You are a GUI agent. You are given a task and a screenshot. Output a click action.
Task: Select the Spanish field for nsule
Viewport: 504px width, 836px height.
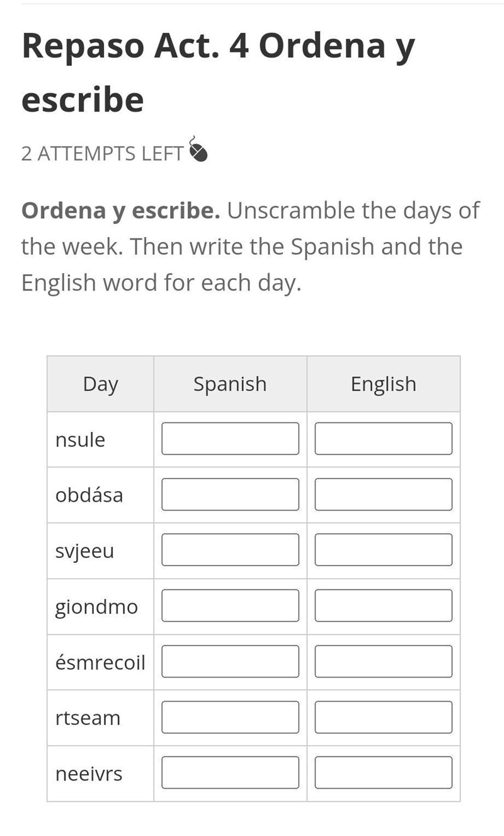(231, 439)
